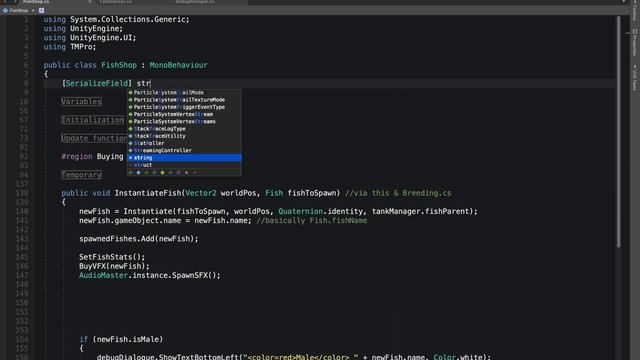Pick ParticleSystemVertexStream (singular) from completion list
The height and width of the screenshot is (360, 640).
(184, 114)
